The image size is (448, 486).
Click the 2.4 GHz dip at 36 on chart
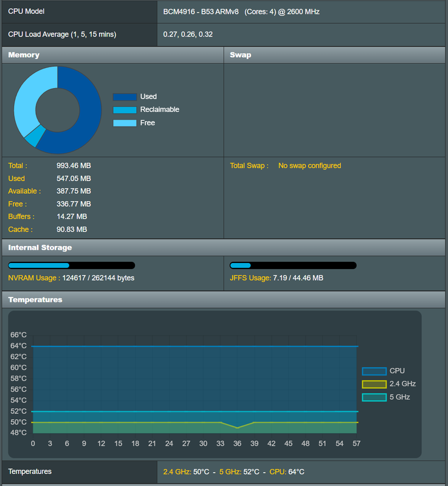click(238, 428)
